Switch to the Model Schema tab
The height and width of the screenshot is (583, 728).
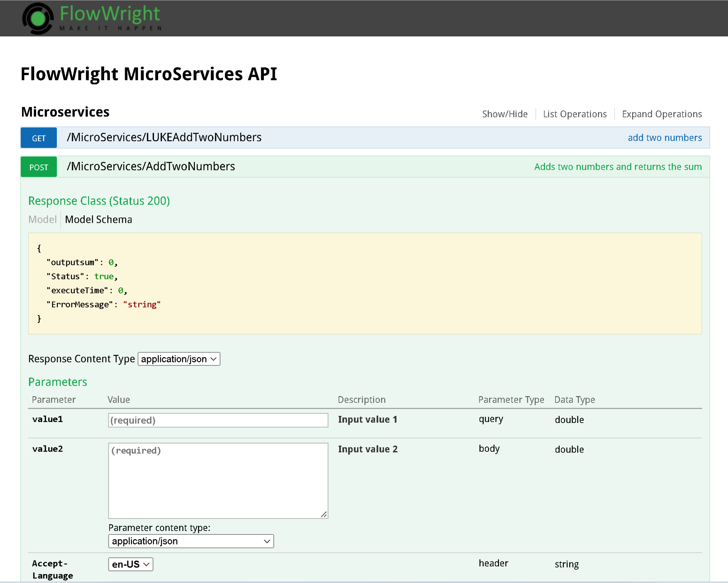click(x=98, y=219)
